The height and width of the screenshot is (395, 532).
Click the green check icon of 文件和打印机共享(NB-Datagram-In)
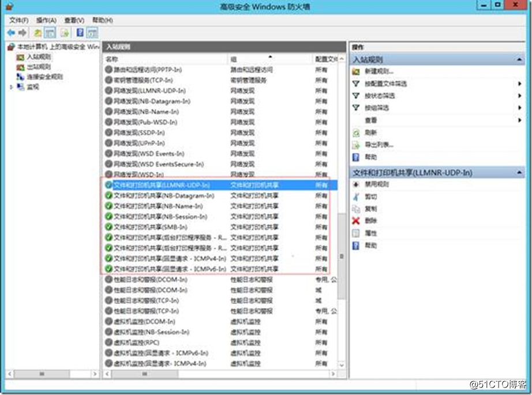point(108,195)
